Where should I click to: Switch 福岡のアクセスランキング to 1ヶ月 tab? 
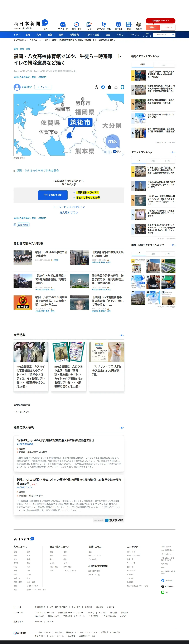(x=164, y=65)
